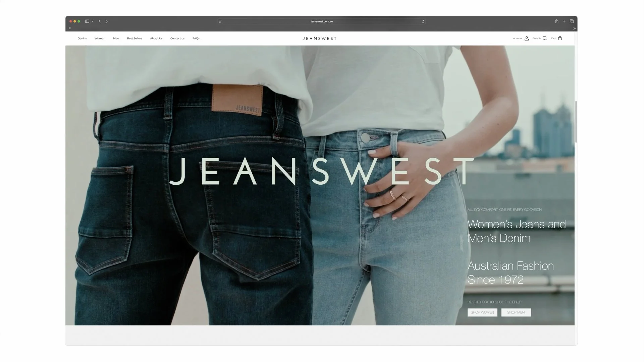644x362 pixels.
Task: Open account settings via the person icon
Action: point(526,38)
